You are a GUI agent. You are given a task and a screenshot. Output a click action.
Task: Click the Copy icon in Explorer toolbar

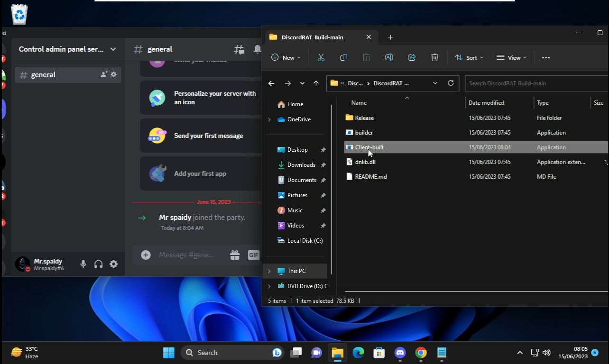[x=344, y=57]
